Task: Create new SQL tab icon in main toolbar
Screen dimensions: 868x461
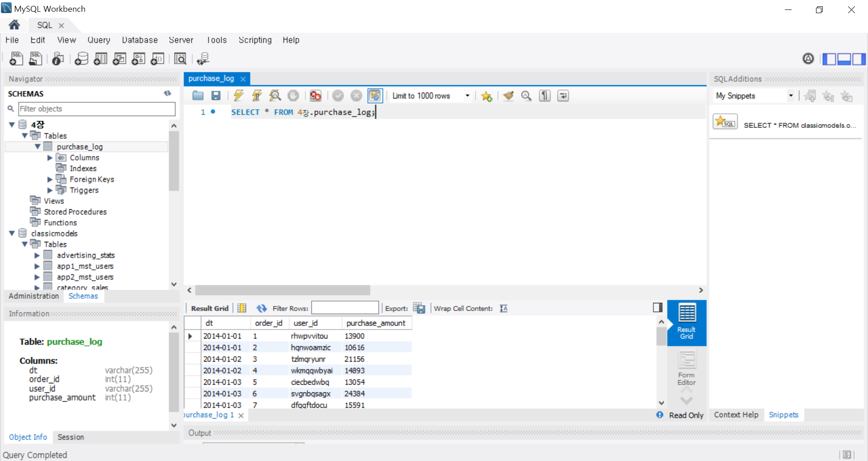Action: click(x=16, y=59)
